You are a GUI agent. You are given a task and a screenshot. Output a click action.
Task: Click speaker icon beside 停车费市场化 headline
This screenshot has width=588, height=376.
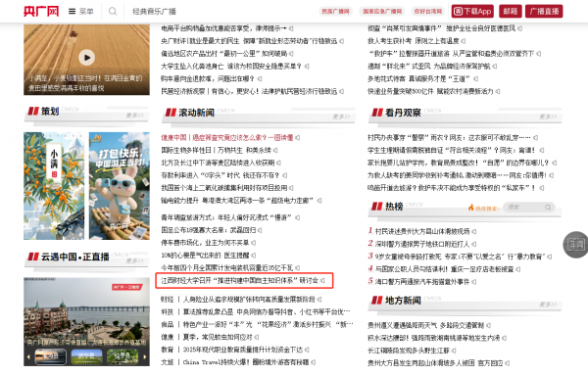[254, 243]
